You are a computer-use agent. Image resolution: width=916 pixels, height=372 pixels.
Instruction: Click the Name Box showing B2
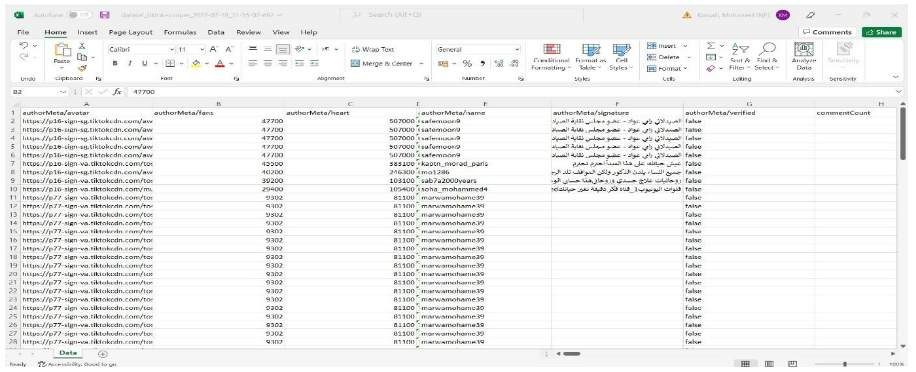click(x=40, y=92)
